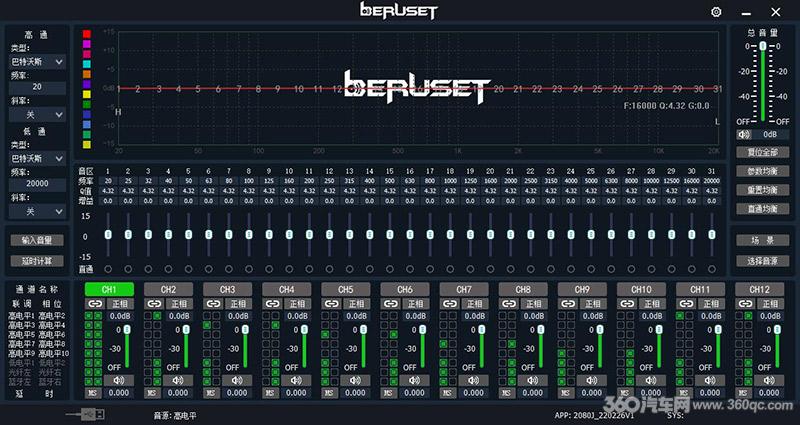The width and height of the screenshot is (800, 425).
Task: Mute CH7 with its speaker icon
Action: (474, 381)
